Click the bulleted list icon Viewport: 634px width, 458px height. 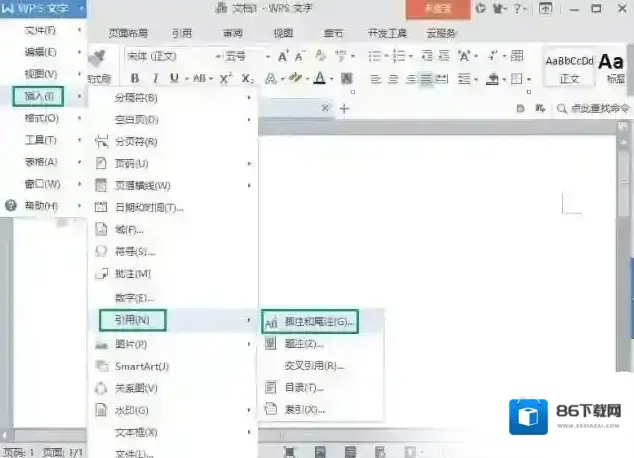tap(375, 56)
